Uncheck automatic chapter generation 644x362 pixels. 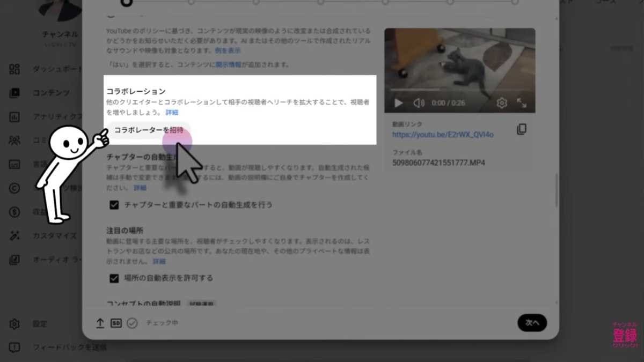point(114,204)
